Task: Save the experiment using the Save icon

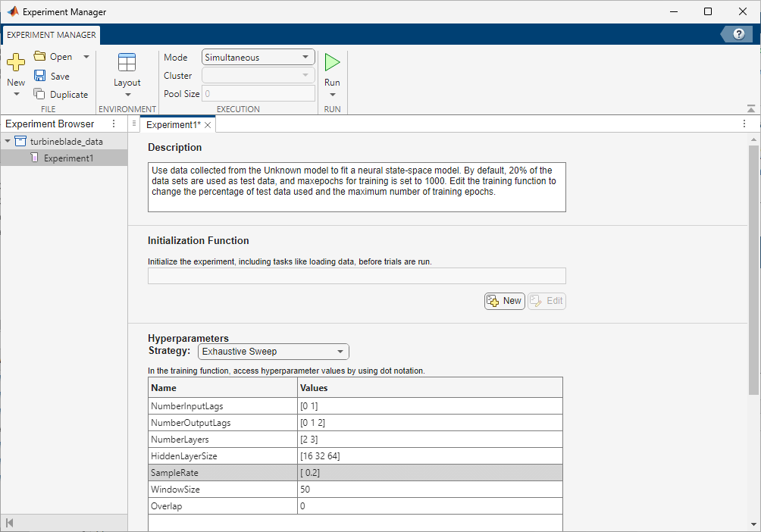Action: coord(39,75)
